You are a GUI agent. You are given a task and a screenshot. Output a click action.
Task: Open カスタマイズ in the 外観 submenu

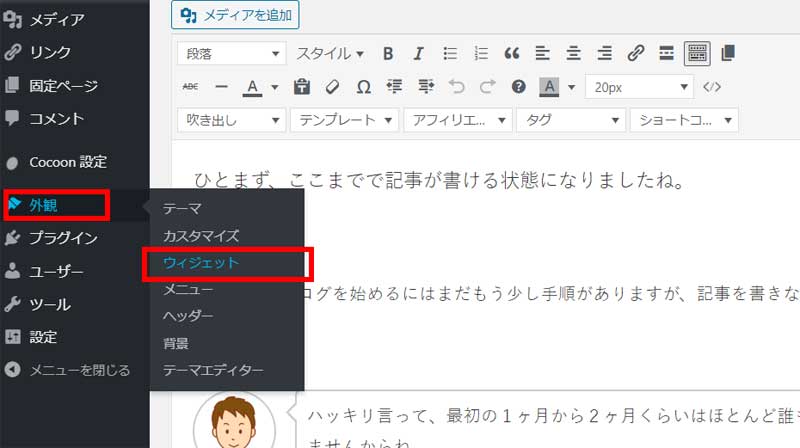click(201, 236)
